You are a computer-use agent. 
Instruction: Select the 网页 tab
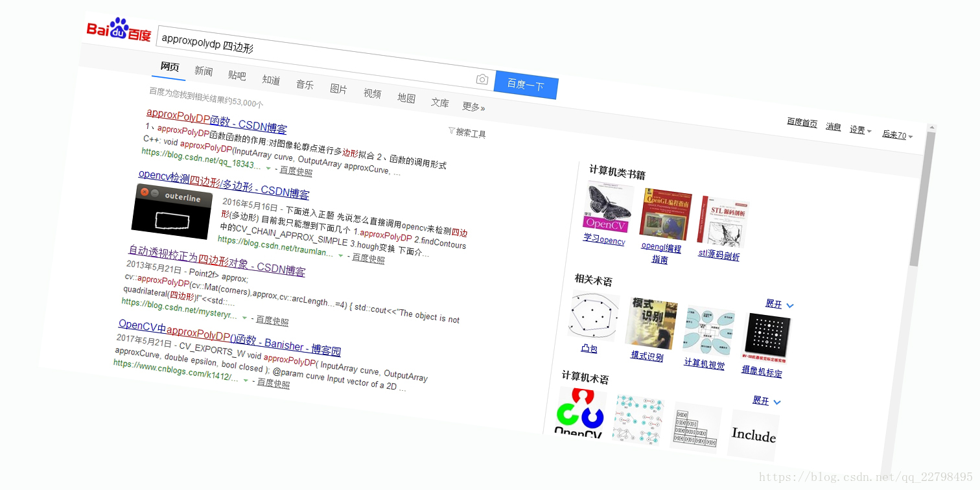click(x=170, y=67)
